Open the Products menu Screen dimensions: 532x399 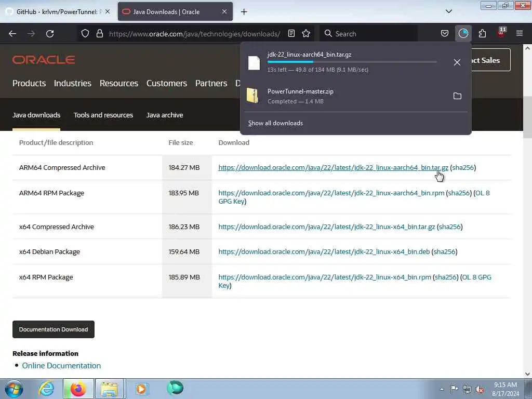click(29, 83)
